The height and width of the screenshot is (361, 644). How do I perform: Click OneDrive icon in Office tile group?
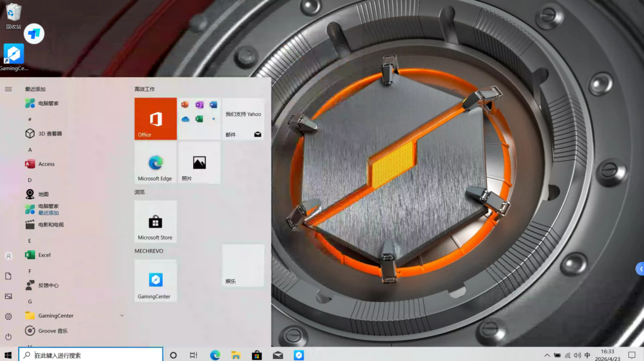tap(186, 119)
